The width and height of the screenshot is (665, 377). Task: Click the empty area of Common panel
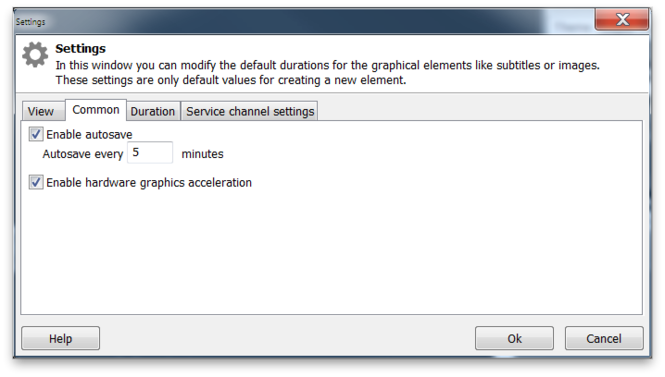(x=331, y=254)
